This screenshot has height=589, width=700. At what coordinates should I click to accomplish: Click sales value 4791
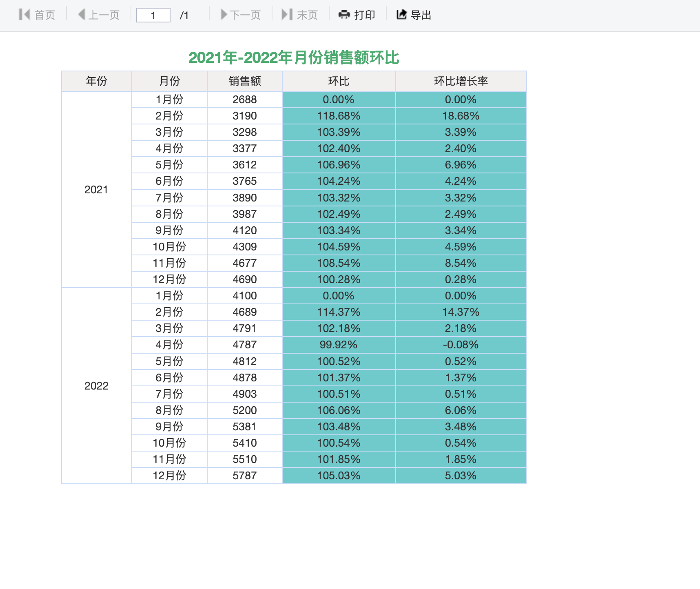245,328
